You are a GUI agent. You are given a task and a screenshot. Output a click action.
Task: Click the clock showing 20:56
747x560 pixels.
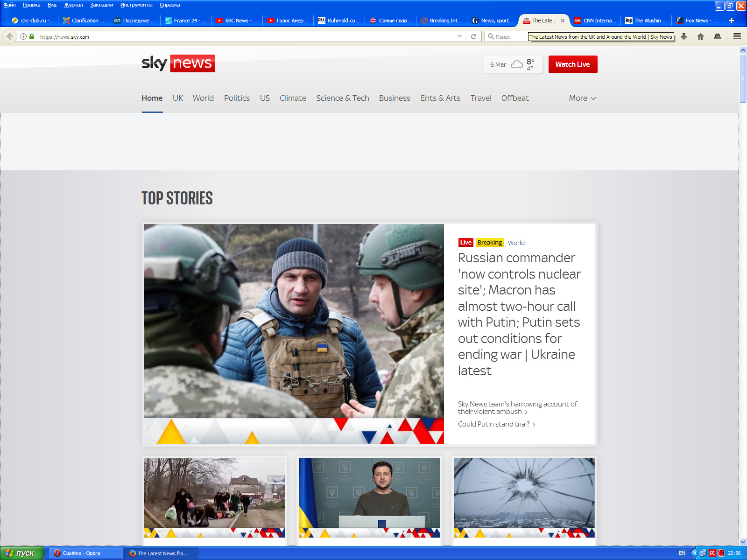[x=734, y=553]
